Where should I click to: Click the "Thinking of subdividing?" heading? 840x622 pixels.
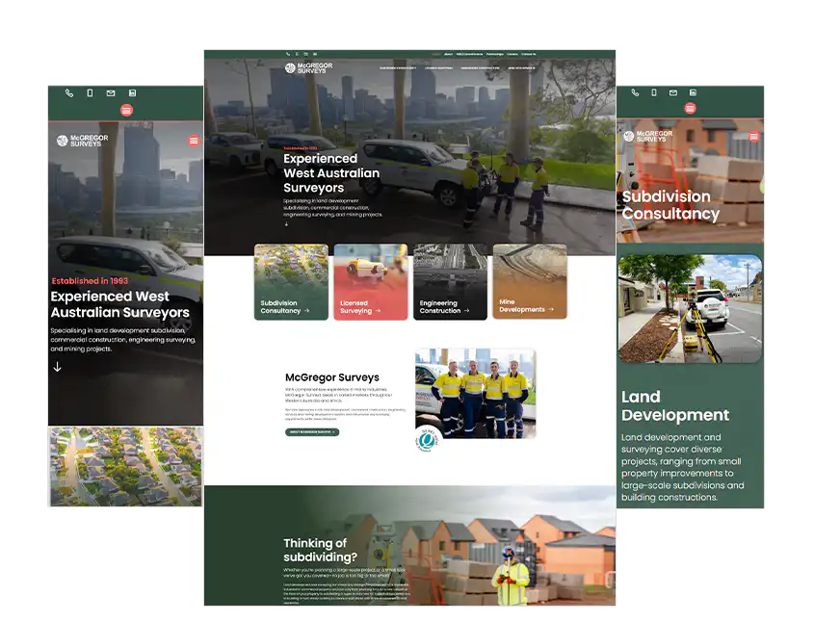(x=321, y=550)
